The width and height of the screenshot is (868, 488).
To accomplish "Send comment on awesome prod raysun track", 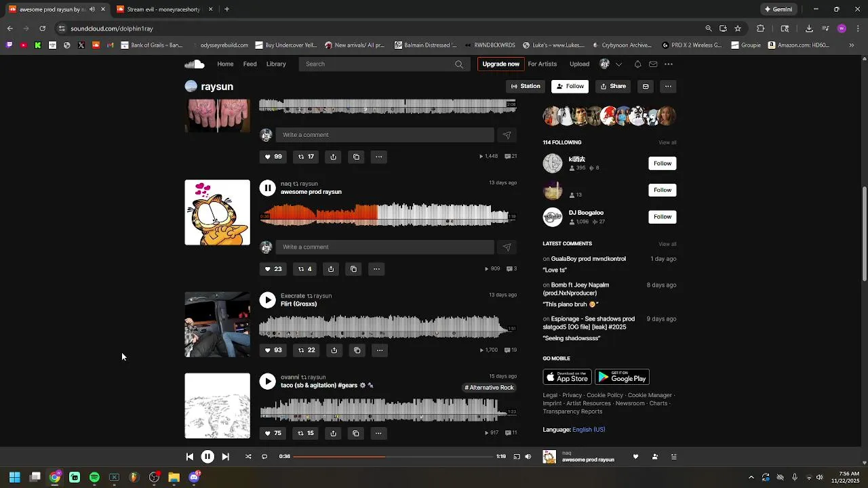I will [x=507, y=247].
